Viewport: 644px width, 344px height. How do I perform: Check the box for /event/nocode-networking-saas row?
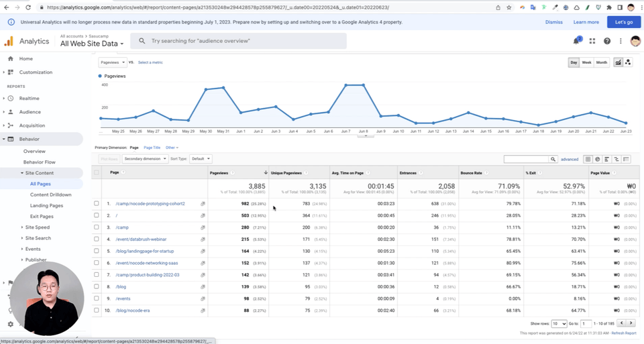[97, 263]
